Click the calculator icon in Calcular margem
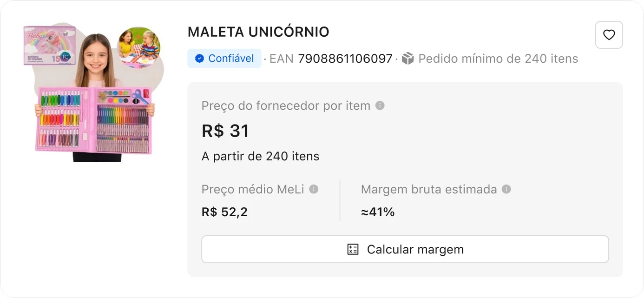644x298 pixels. coord(353,249)
